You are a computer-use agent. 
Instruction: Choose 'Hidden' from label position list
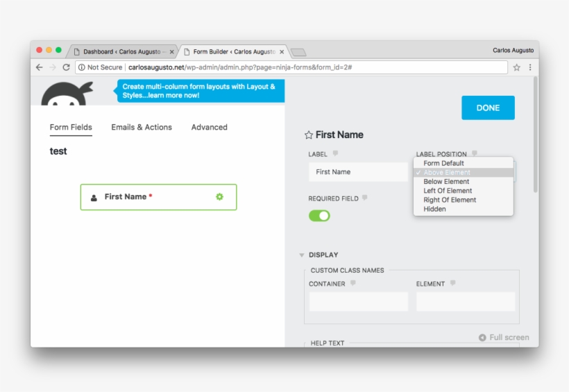434,209
